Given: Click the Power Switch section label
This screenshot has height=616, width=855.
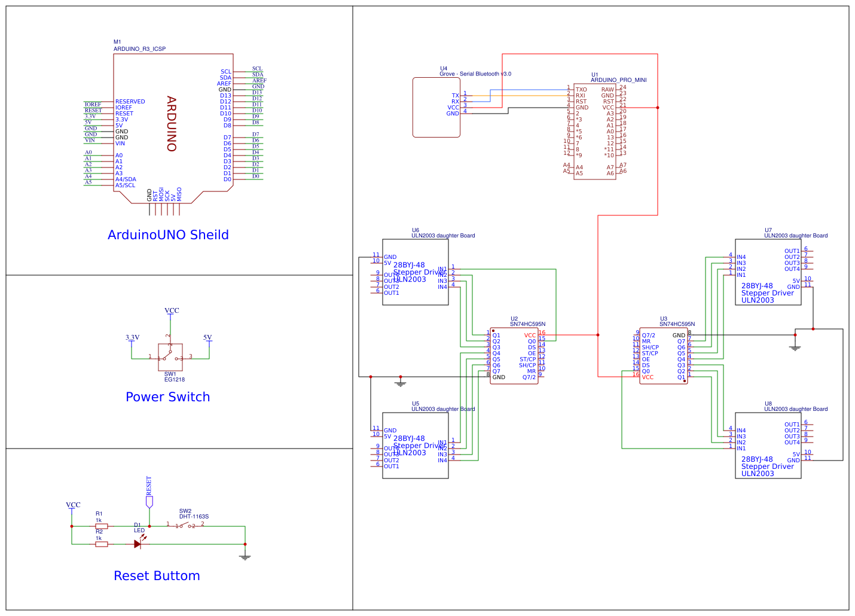Looking at the screenshot, I should (167, 397).
